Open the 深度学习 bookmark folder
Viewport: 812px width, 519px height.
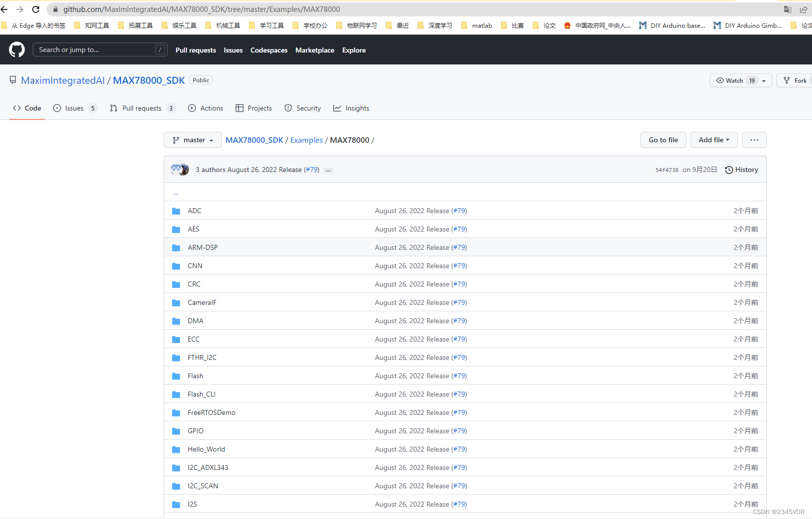(435, 25)
